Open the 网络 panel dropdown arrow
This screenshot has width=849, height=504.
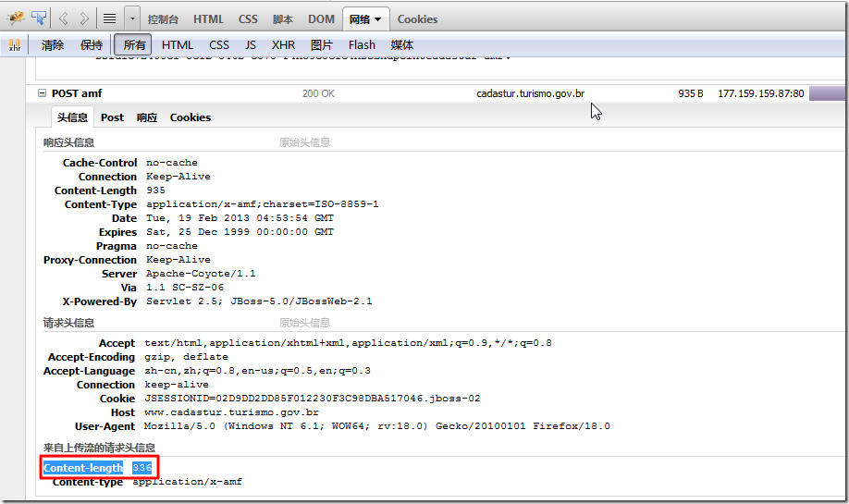tap(377, 19)
